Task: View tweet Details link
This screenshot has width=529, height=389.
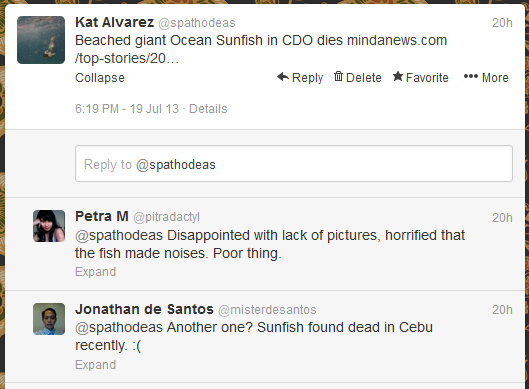Action: click(x=208, y=109)
